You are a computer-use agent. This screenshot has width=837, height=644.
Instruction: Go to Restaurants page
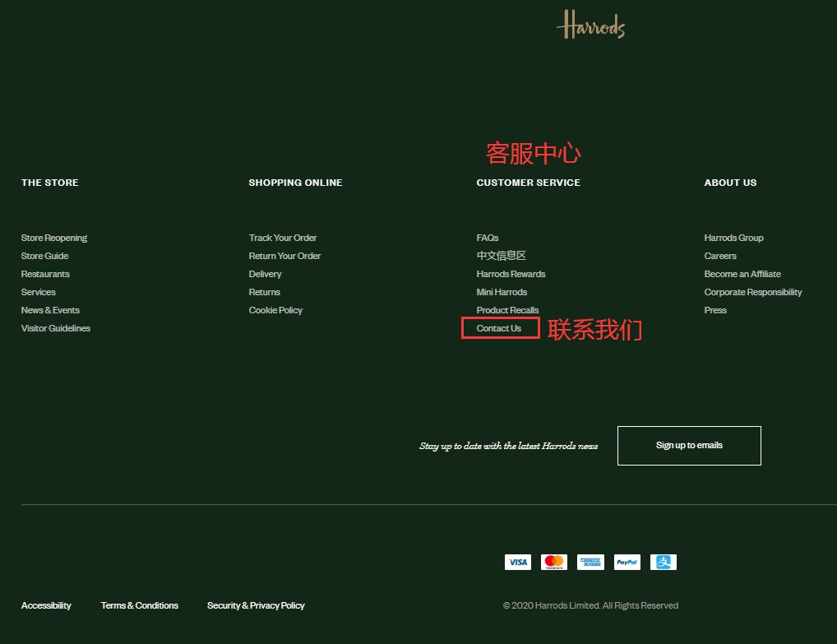tap(45, 274)
